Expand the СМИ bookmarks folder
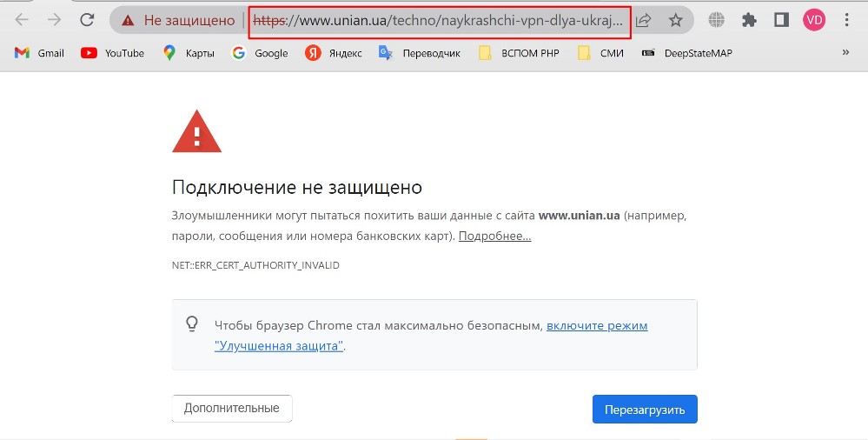Screen dimensions: 868x440 click(x=600, y=53)
